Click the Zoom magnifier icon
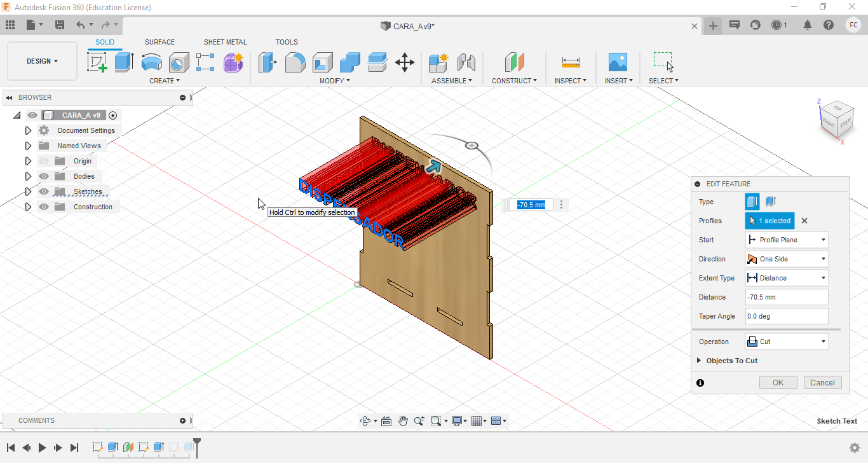868x463 pixels. (x=419, y=421)
